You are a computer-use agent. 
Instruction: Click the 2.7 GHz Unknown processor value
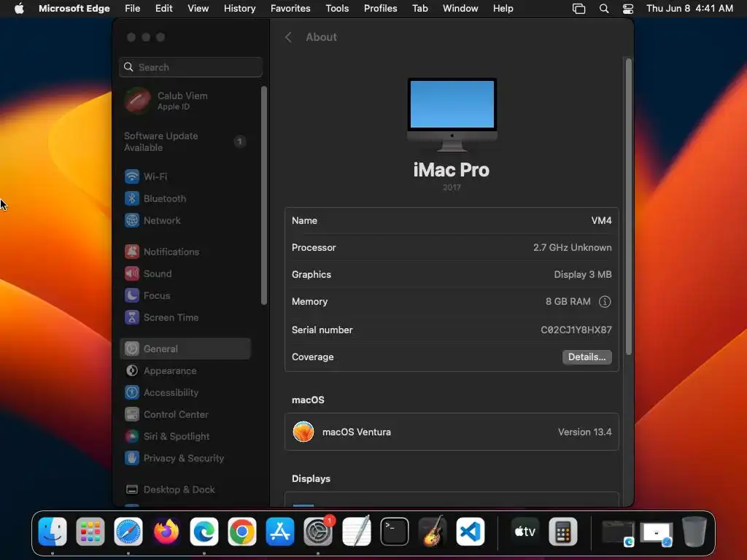point(572,248)
